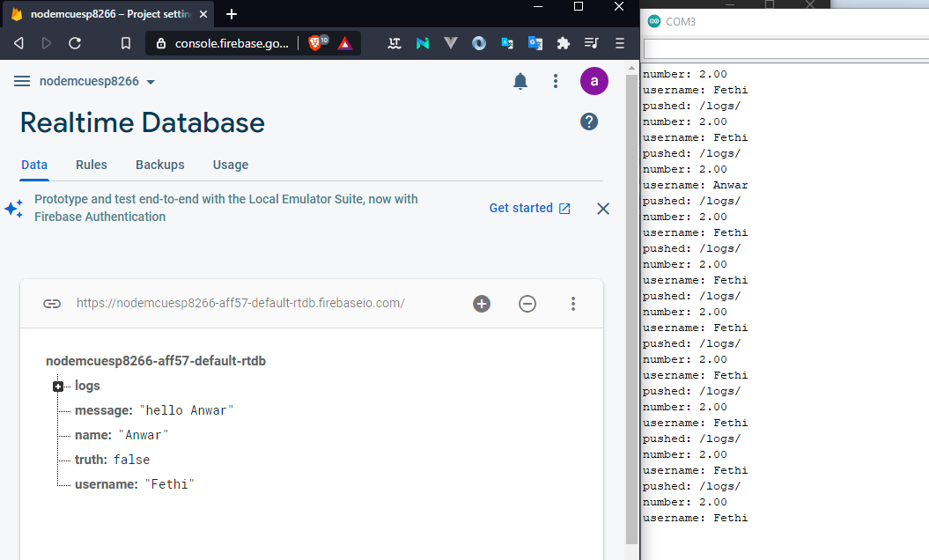Follow the Get started link
The height and width of the screenshot is (560, 929).
(x=530, y=208)
